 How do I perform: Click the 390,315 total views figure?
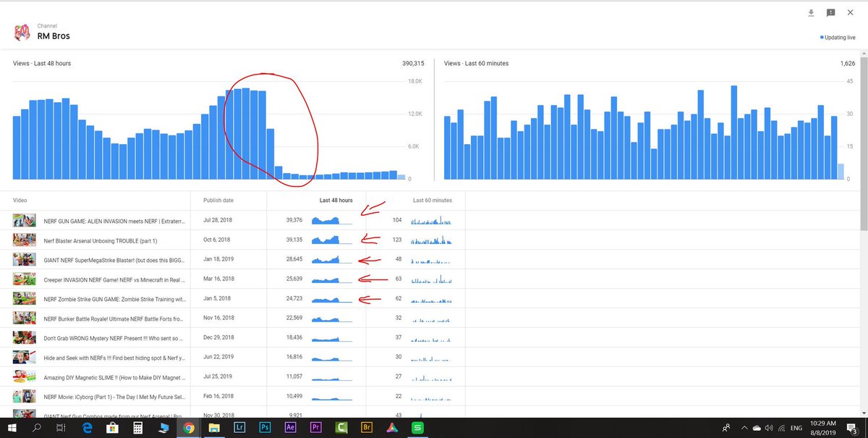coord(413,64)
